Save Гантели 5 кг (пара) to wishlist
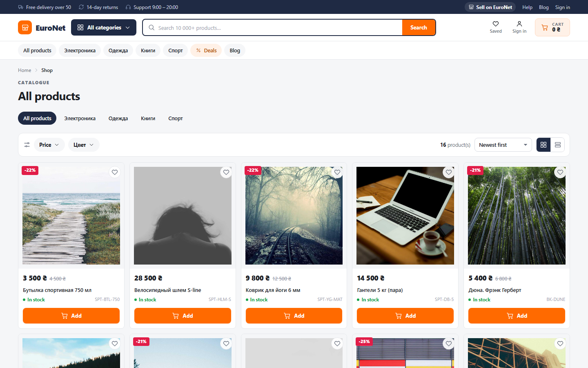588x368 pixels. click(449, 172)
